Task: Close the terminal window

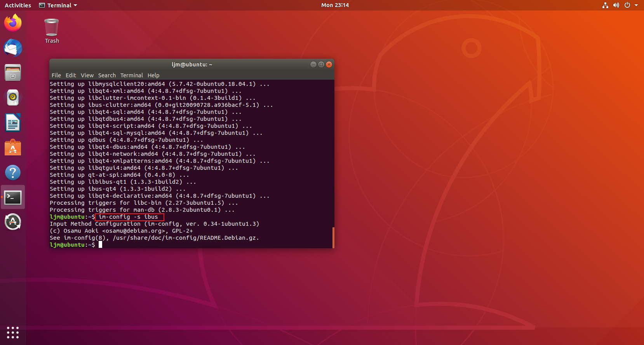Action: [329, 64]
